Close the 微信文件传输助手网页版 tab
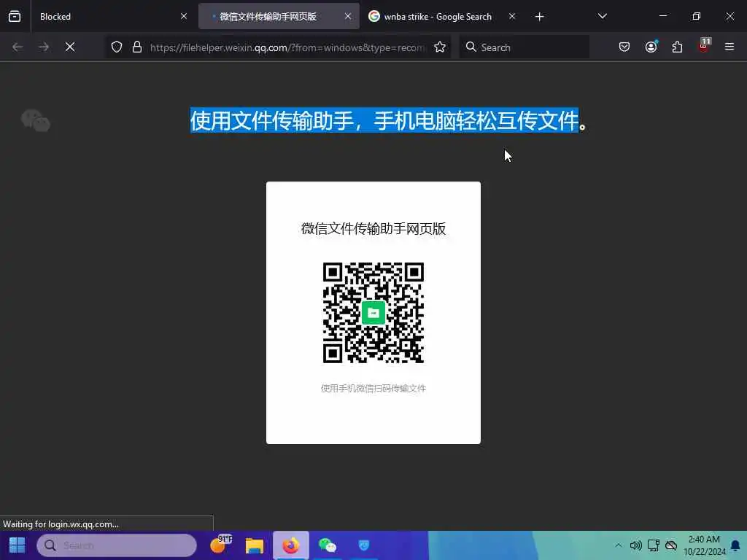The image size is (747, 560). tap(348, 17)
